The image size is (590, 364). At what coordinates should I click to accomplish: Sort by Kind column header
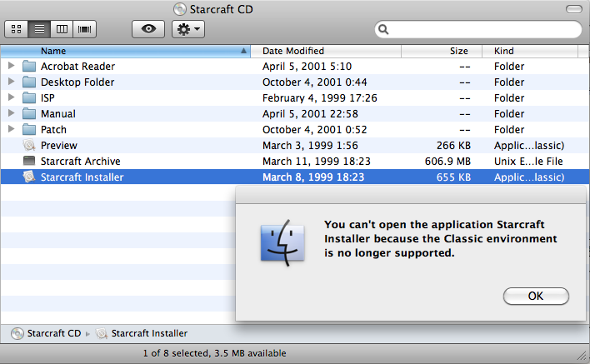point(530,51)
